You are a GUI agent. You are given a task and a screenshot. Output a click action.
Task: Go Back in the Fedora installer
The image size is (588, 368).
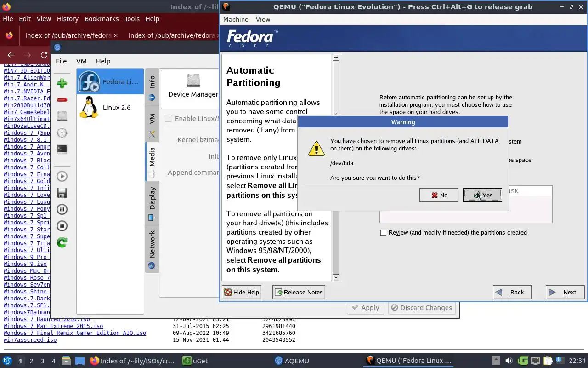[x=512, y=292]
